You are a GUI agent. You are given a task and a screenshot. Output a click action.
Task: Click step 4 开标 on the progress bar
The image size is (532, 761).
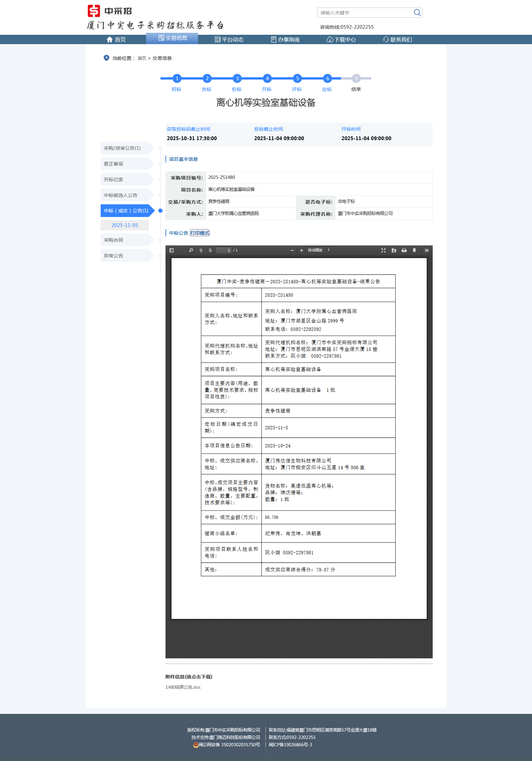pos(267,79)
